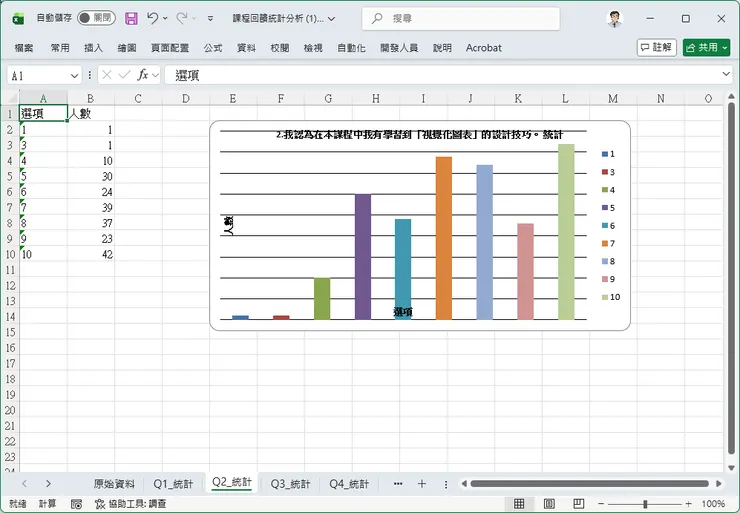Open the 說明 ribbon tab

pos(442,48)
